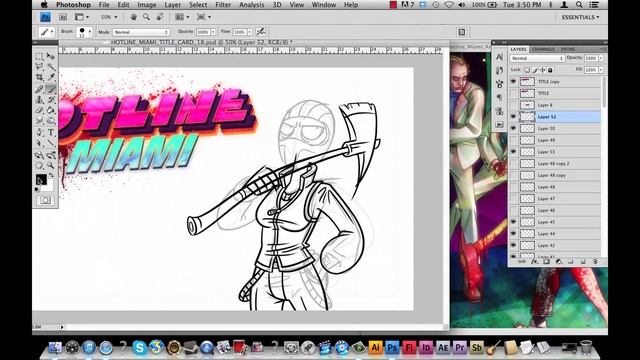Toggle Quick Mask mode button
Image resolution: width=640 pixels, height=360 pixels.
point(45,200)
